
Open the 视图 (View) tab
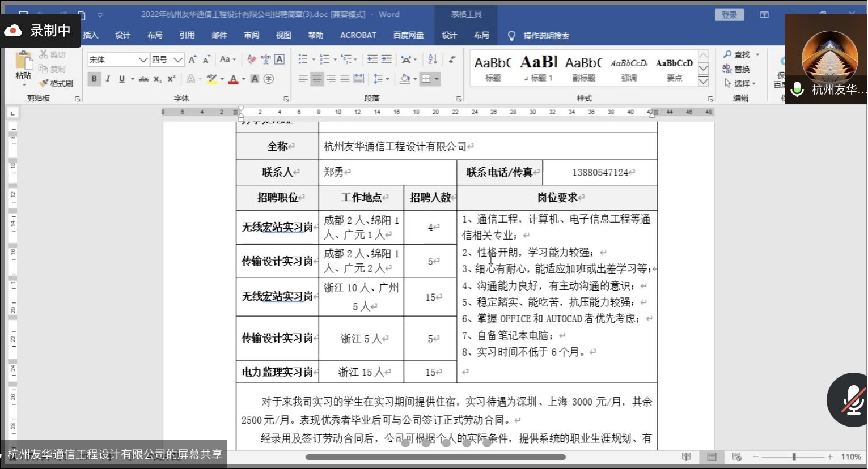tap(283, 35)
